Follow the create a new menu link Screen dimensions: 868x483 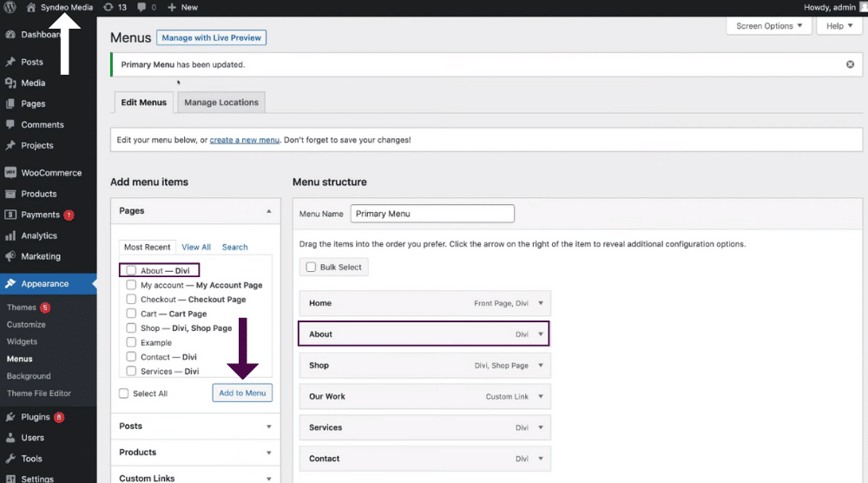coord(245,140)
